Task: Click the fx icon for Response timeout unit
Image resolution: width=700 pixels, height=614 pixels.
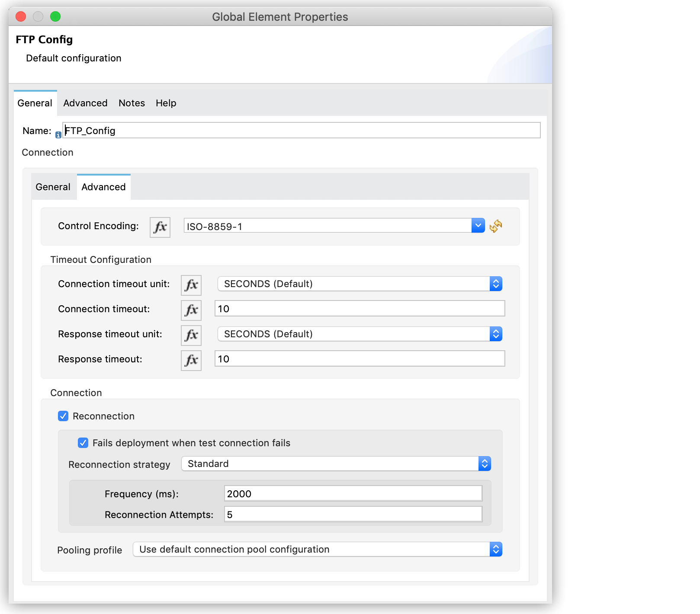Action: pos(191,335)
